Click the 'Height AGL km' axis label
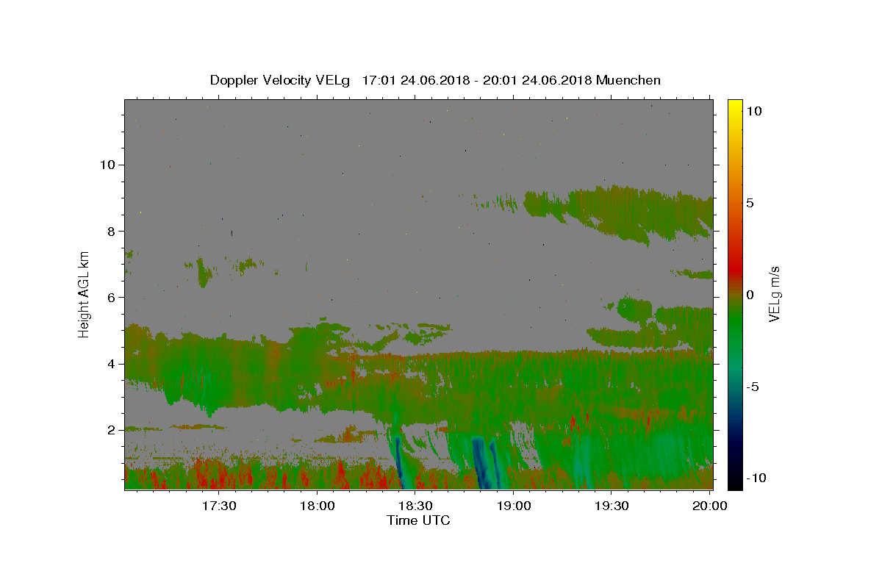Viewport: 882px width, 588px height. tap(85, 294)
